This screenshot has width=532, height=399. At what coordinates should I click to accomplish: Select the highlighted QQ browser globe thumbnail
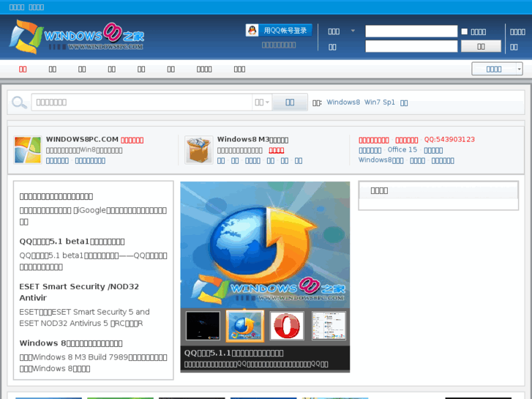244,326
